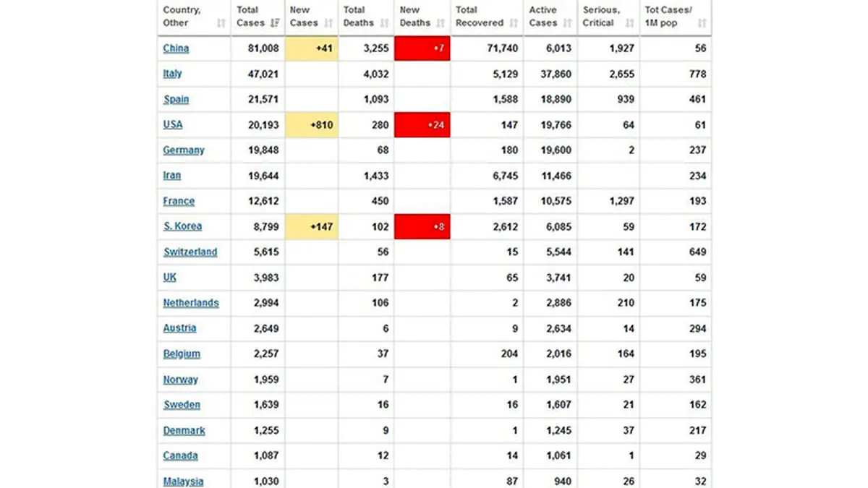Click the Total Cases sort arrow icon
The image size is (868, 488).
tap(274, 23)
